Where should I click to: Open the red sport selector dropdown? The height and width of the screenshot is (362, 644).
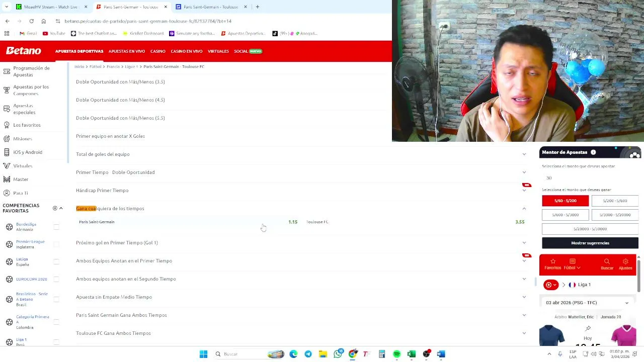coord(551,285)
